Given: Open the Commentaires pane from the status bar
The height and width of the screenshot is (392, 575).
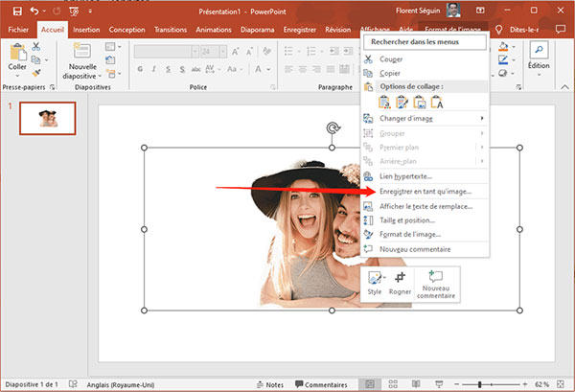Looking at the screenshot, I should (x=321, y=384).
